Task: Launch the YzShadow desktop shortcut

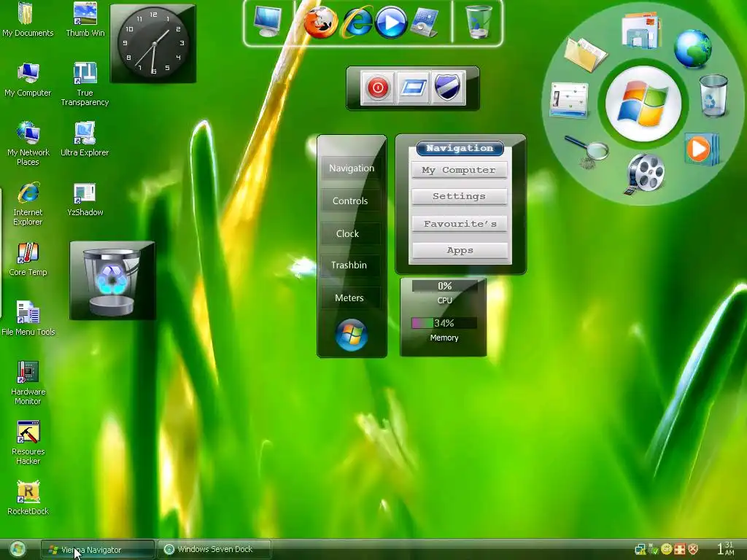Action: click(85, 200)
